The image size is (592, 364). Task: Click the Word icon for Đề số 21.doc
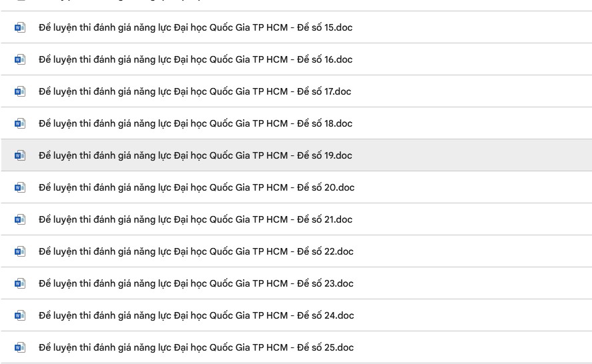pyautogui.click(x=20, y=219)
